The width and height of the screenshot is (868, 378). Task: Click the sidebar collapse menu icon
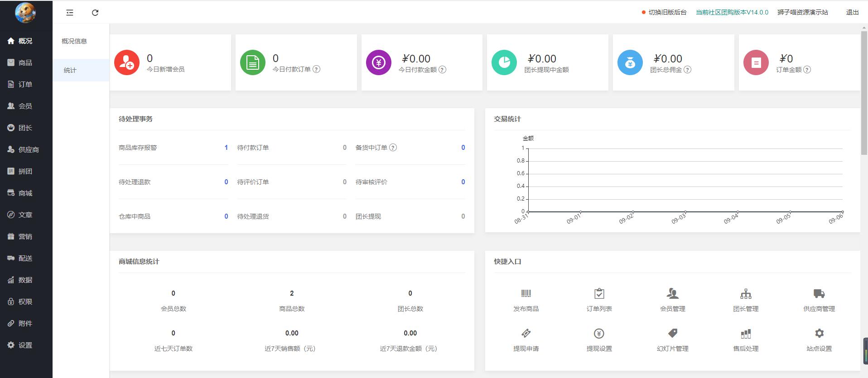coord(69,13)
